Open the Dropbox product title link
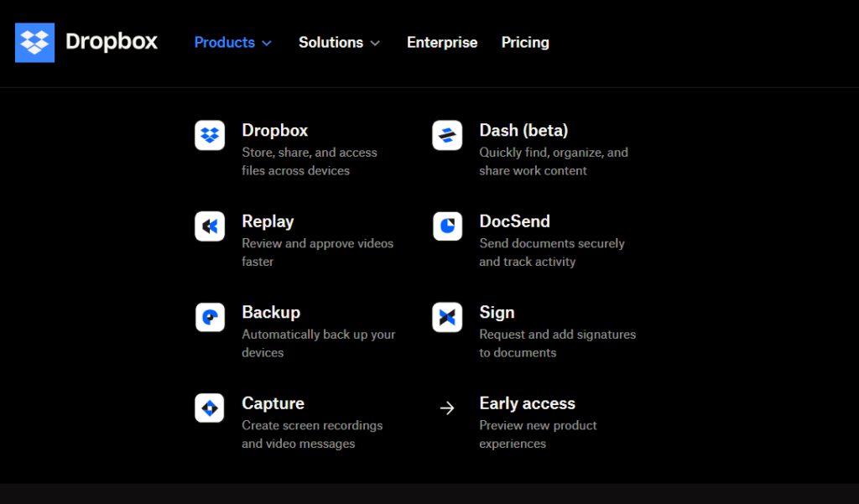 tap(275, 130)
